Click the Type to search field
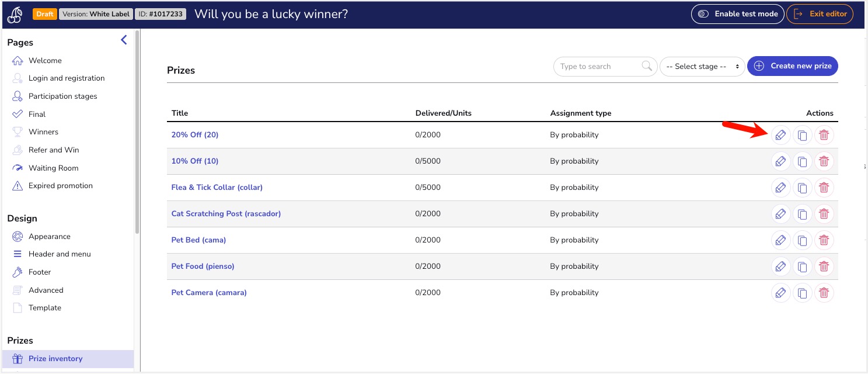Screen dimensions: 868x374 598,67
